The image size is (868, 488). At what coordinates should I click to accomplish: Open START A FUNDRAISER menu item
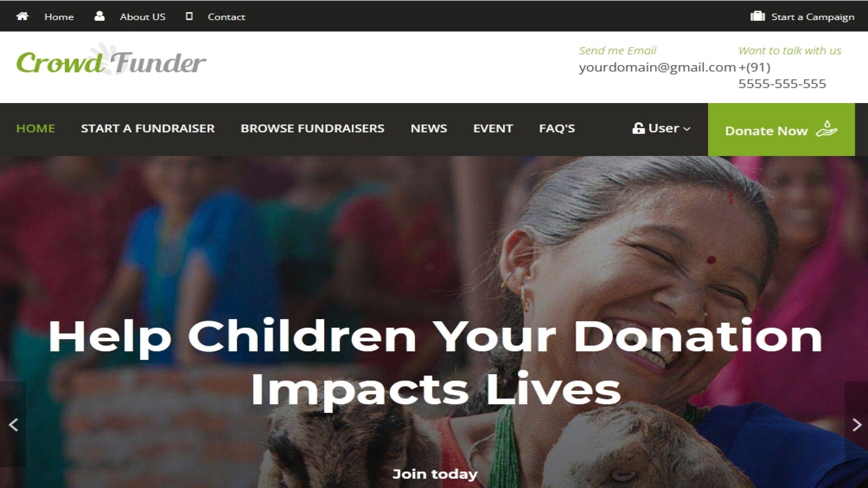(148, 129)
